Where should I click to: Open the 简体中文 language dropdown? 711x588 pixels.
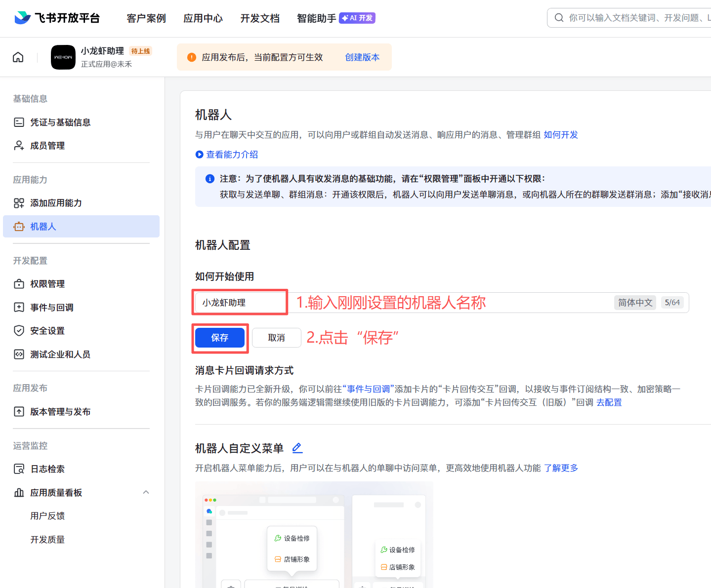635,302
